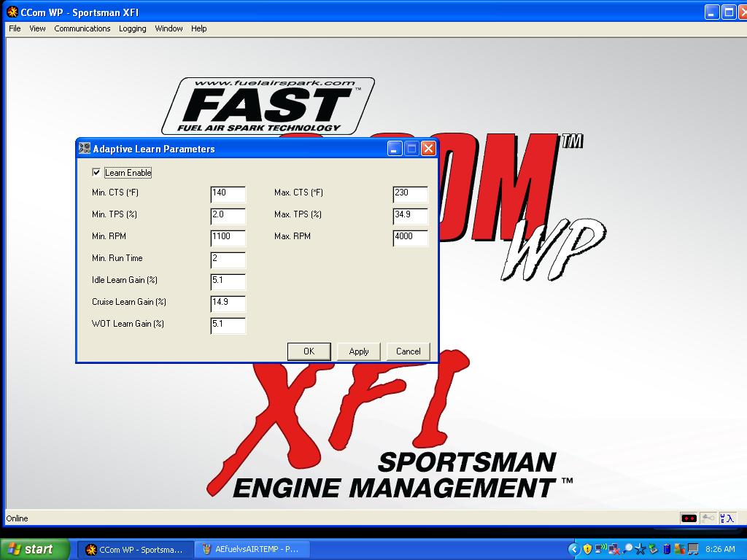Viewport: 747px width, 560px height.
Task: Click the Online status bar text
Action: pyautogui.click(x=18, y=518)
